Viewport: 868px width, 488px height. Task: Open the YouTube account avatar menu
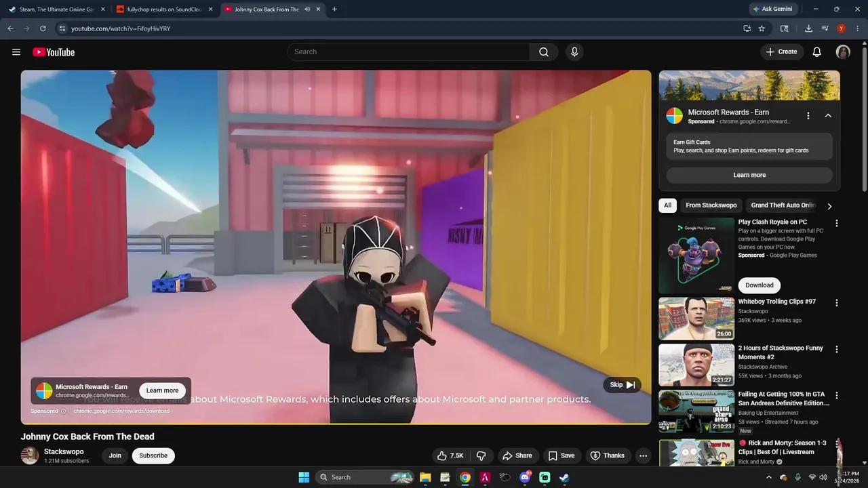click(x=843, y=52)
